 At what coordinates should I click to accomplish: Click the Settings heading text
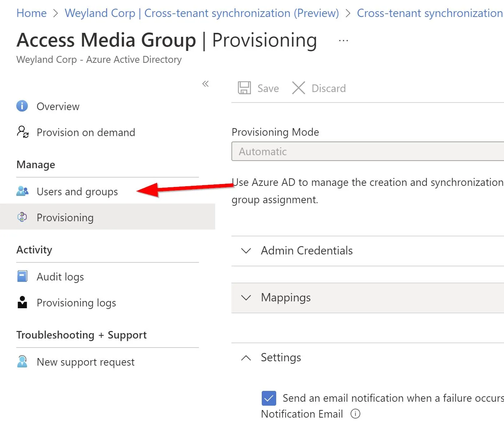point(281,357)
